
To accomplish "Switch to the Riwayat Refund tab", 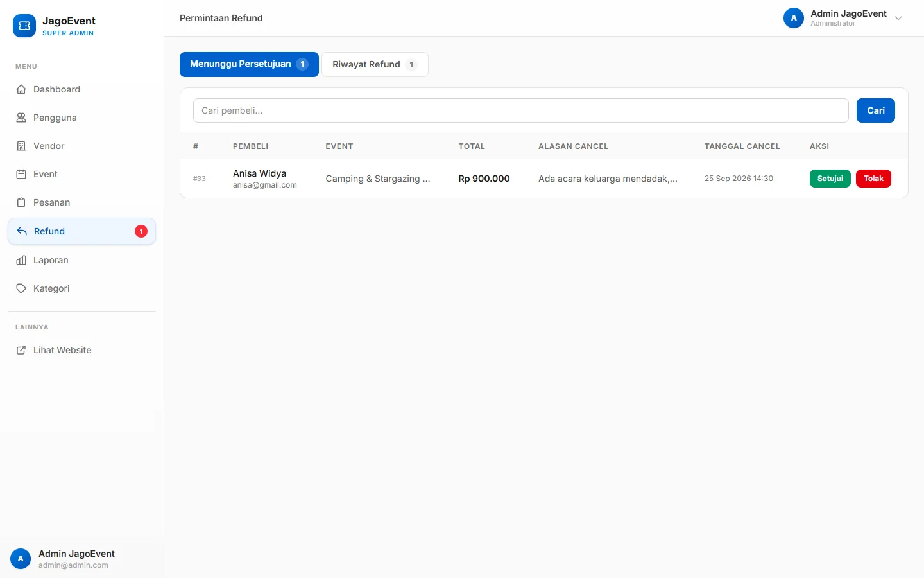I will click(x=375, y=64).
